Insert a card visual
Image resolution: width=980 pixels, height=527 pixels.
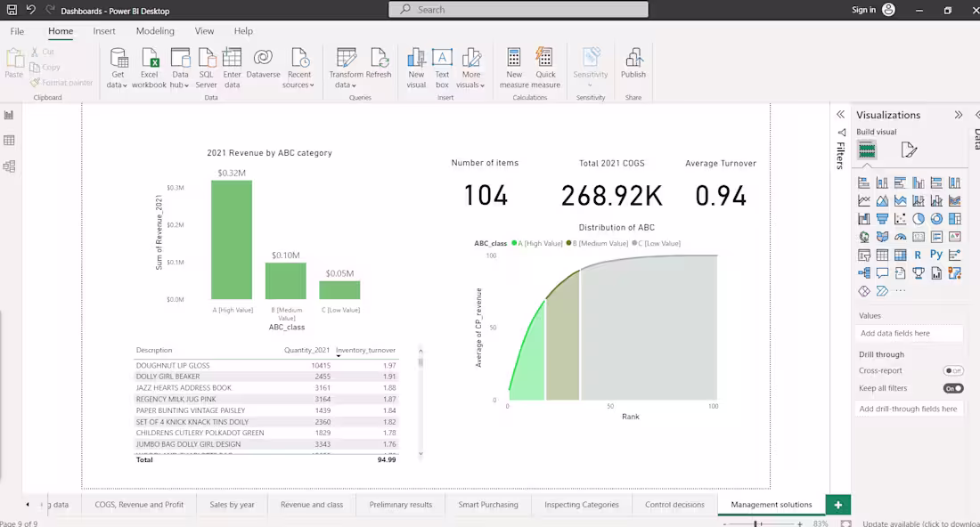coord(916,236)
